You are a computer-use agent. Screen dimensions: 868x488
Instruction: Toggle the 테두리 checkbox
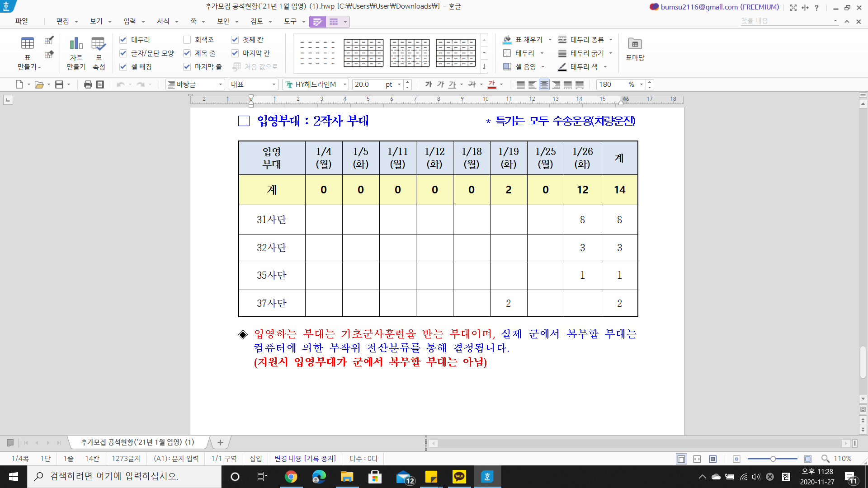click(x=123, y=40)
